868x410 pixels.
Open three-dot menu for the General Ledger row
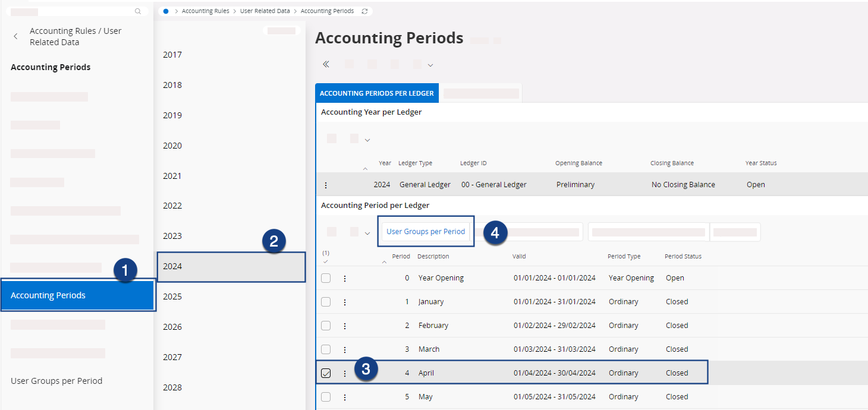tap(326, 185)
